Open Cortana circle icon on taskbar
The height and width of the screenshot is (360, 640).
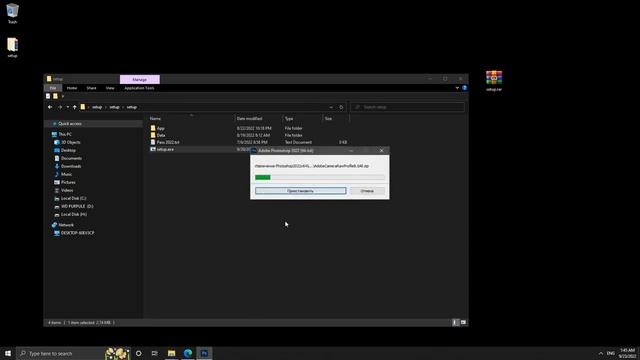point(138,353)
